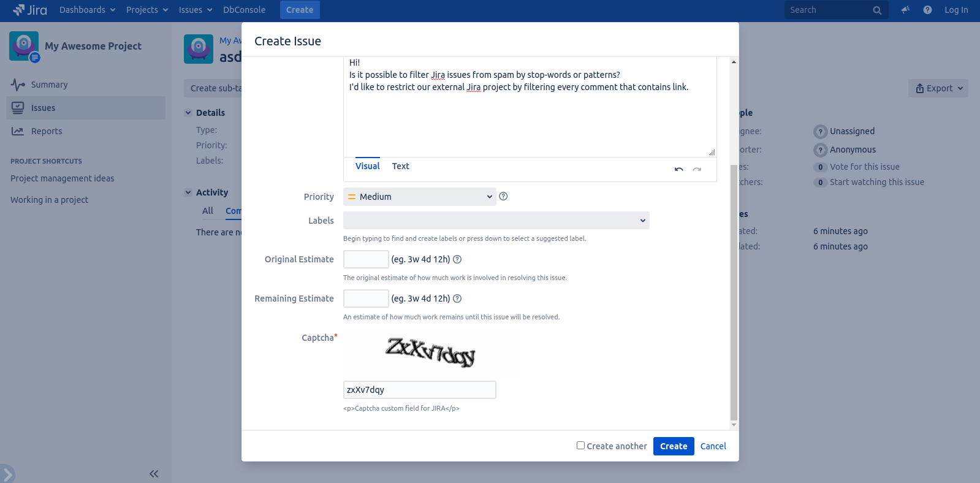Click the description resize handle
The height and width of the screenshot is (483, 980).
click(712, 153)
